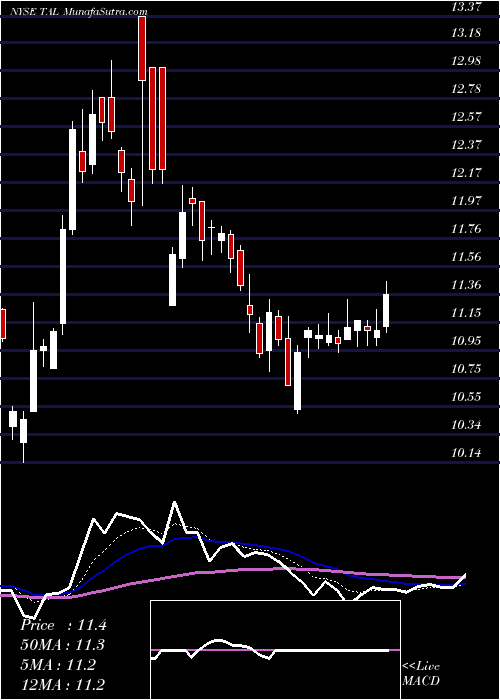Image resolution: width=500 pixels, height=700 pixels.
Task: Click the 12.57 price axis label
Action: tap(467, 117)
